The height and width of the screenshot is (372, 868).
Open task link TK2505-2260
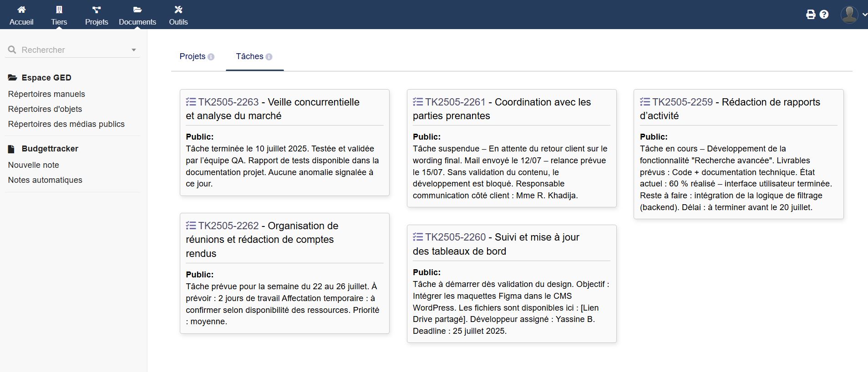(x=455, y=237)
